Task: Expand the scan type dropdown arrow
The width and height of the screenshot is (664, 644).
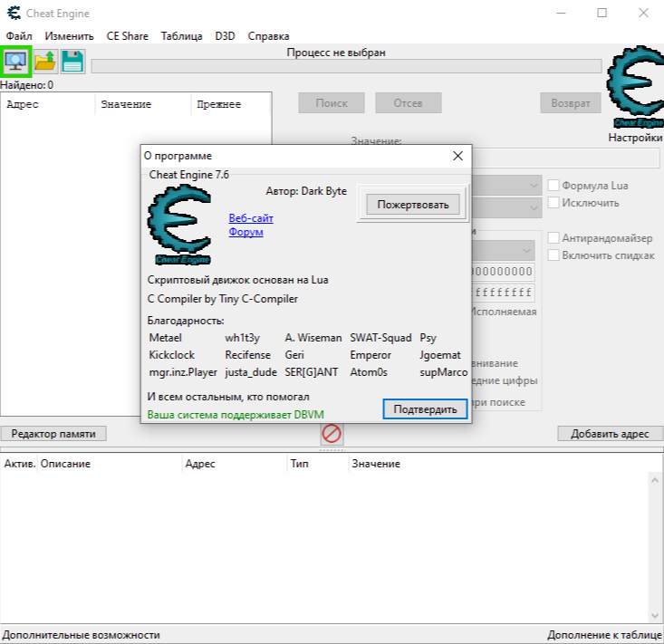Action: [x=534, y=185]
